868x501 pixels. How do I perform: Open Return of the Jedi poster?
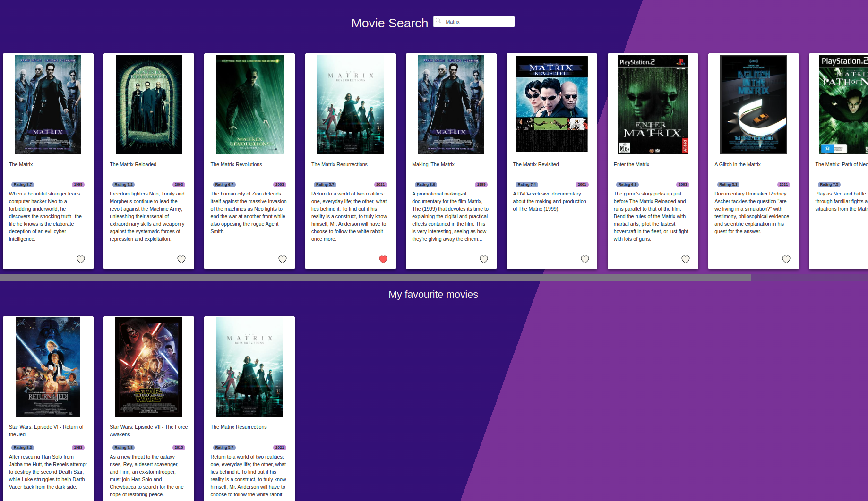(48, 367)
